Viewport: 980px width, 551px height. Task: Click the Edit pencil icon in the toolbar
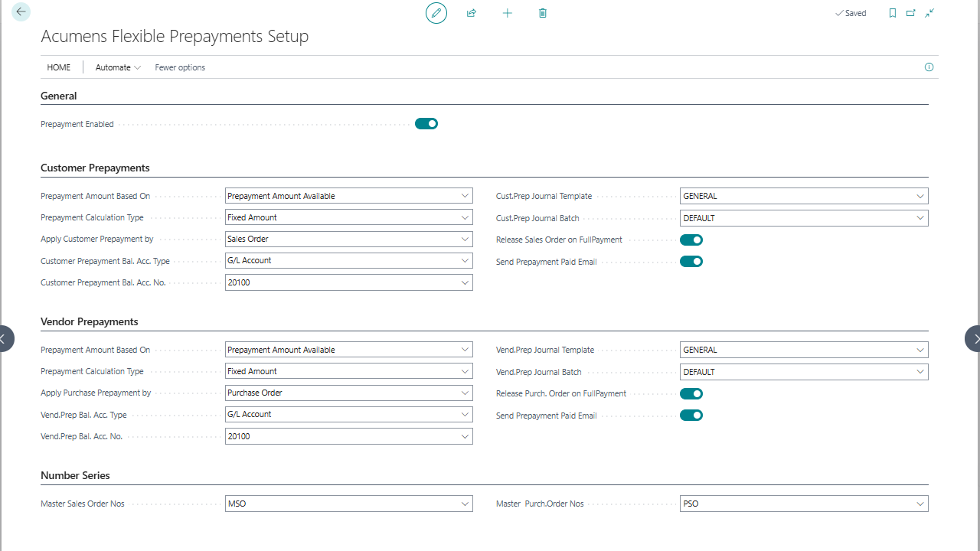436,13
